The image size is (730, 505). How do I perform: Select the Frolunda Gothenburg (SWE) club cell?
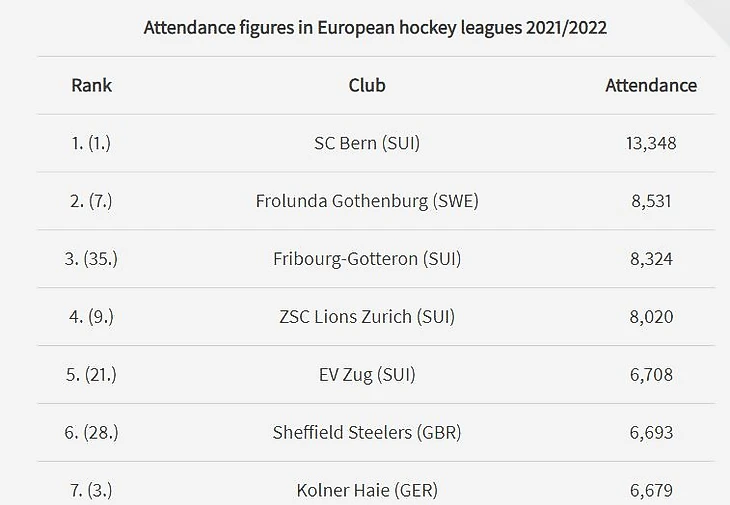[x=367, y=201]
